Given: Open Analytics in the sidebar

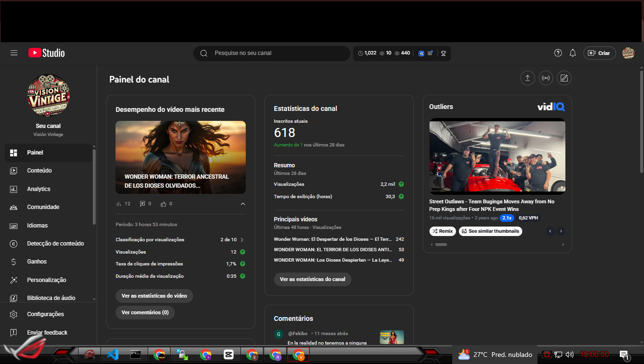Looking at the screenshot, I should (x=38, y=189).
